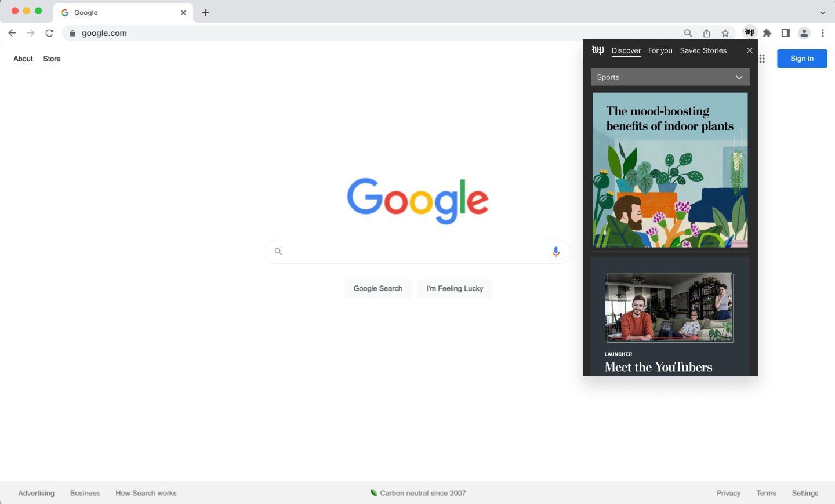Switch to the Discover tab
Screen dimensions: 835x504
[x=626, y=51]
